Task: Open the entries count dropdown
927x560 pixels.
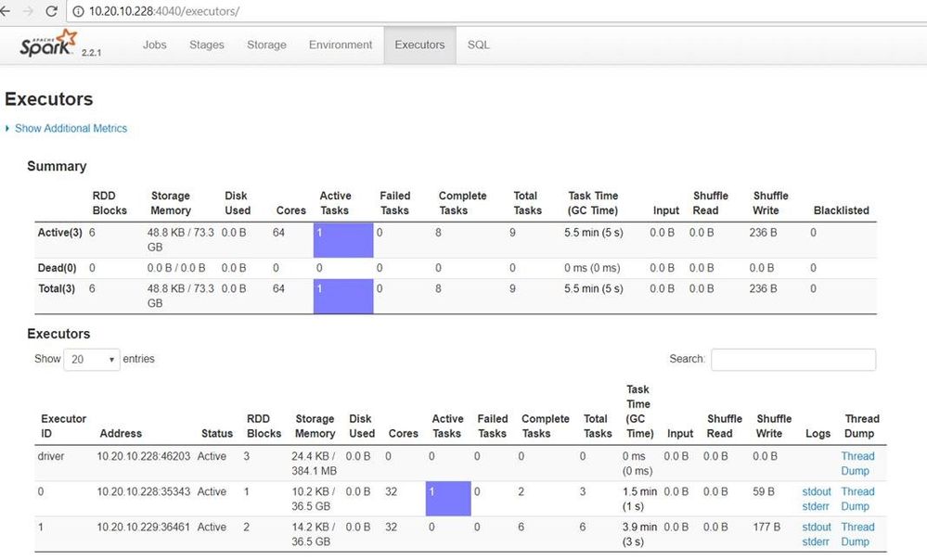Action: click(91, 359)
